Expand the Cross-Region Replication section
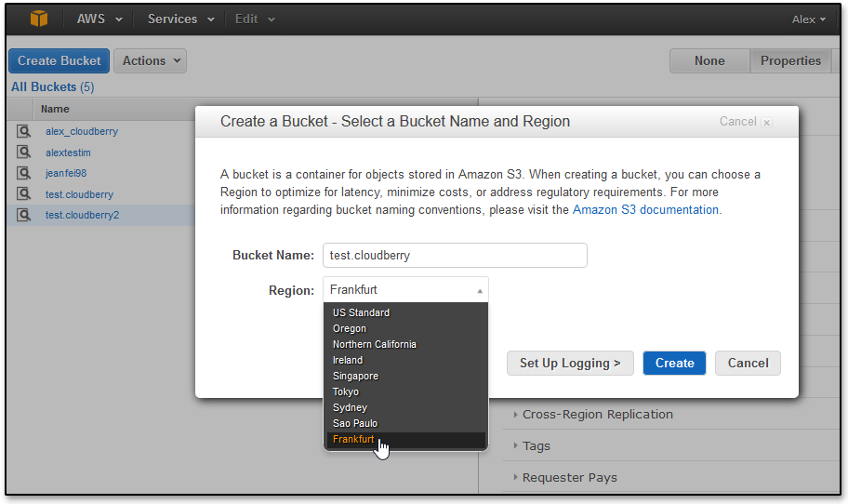848x504 pixels. (x=597, y=415)
